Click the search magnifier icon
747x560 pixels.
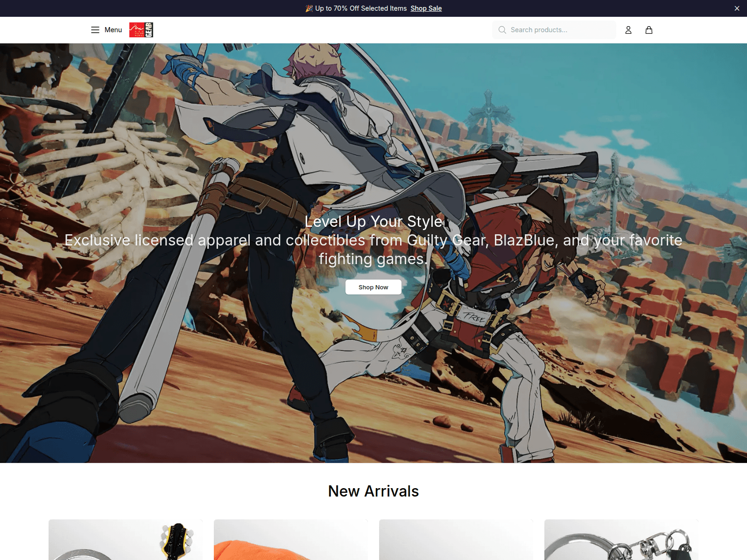tap(502, 30)
